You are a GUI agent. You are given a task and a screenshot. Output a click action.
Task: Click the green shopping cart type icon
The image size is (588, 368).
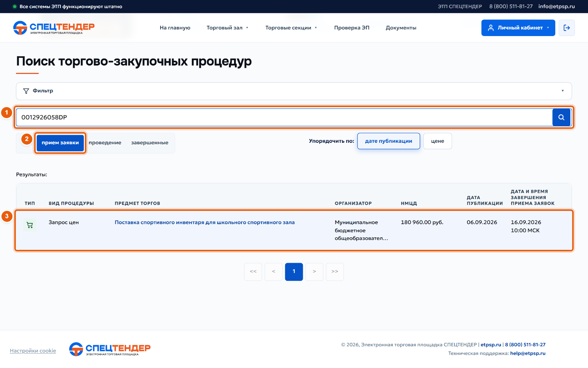point(30,225)
